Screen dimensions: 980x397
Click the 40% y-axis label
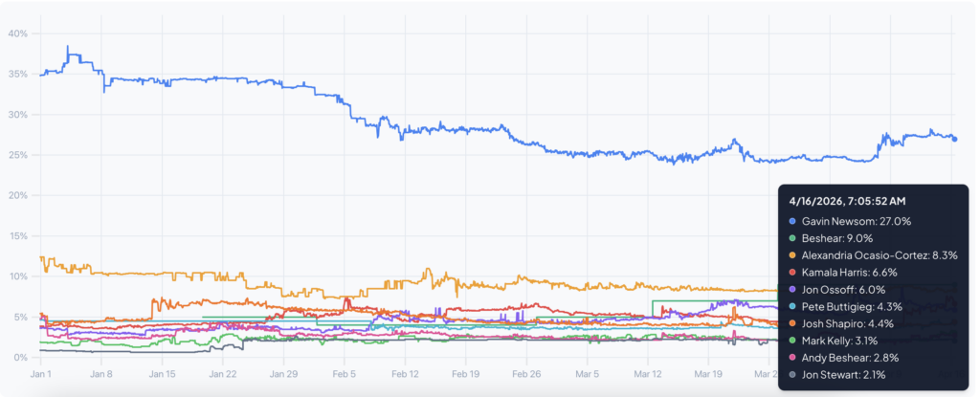[18, 33]
